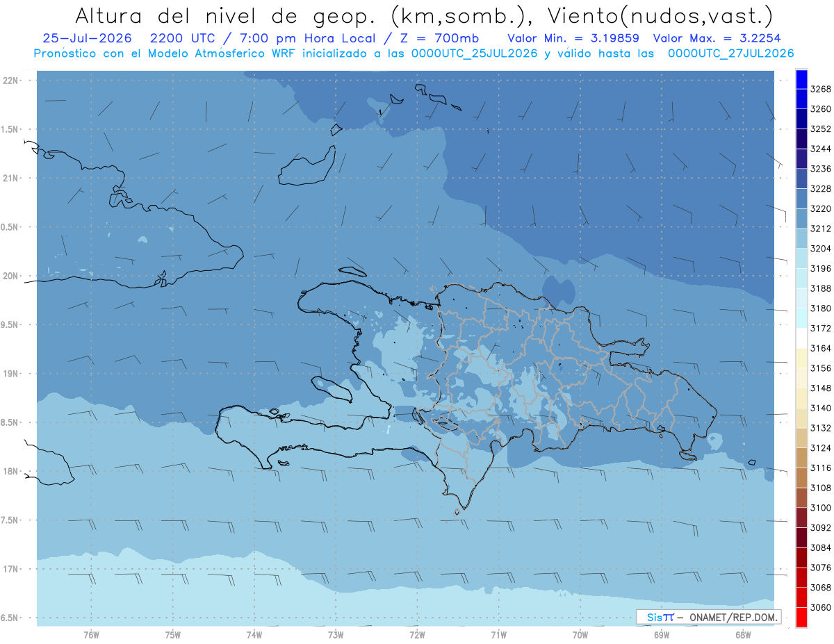The width and height of the screenshot is (834, 644).
Task: Click the '3060' colorbar value
Action: (821, 607)
